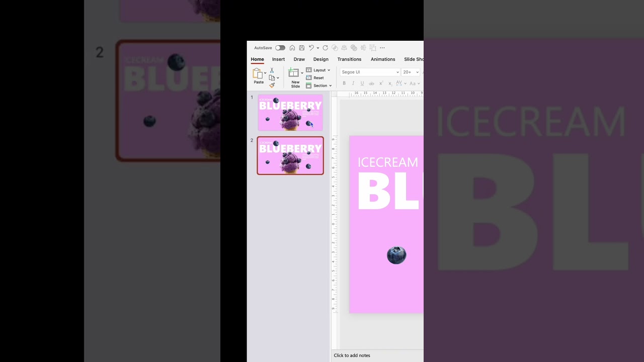Click the Redo circular arrow icon
Image resolution: width=644 pixels, height=362 pixels.
pos(326,48)
